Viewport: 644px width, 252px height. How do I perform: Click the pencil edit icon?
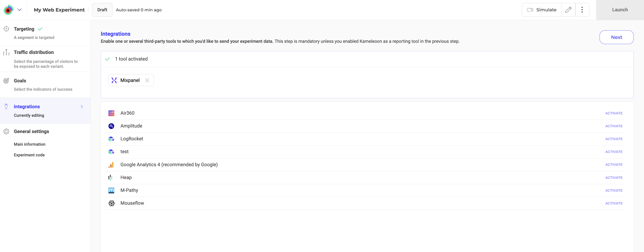(568, 10)
